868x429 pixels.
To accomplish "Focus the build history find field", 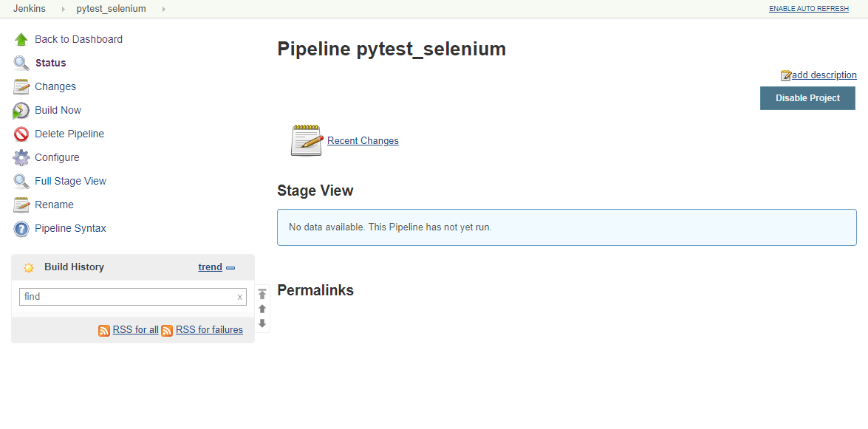I will pos(127,297).
